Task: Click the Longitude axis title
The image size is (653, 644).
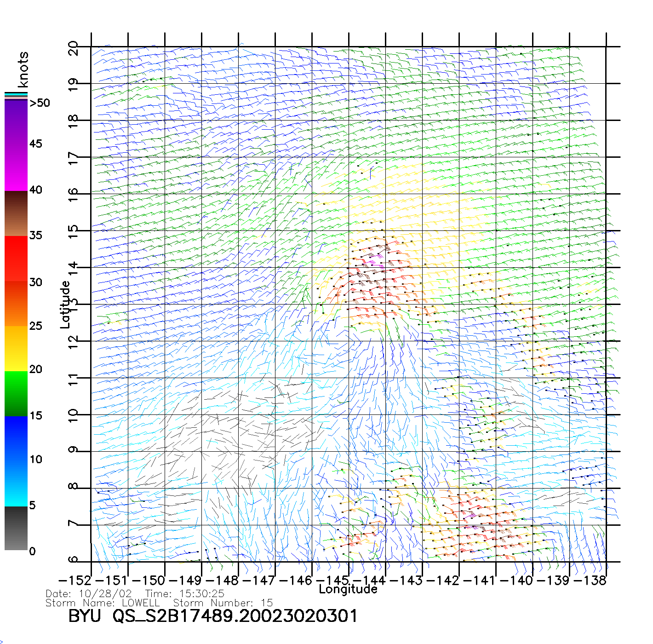Action: click(x=348, y=589)
